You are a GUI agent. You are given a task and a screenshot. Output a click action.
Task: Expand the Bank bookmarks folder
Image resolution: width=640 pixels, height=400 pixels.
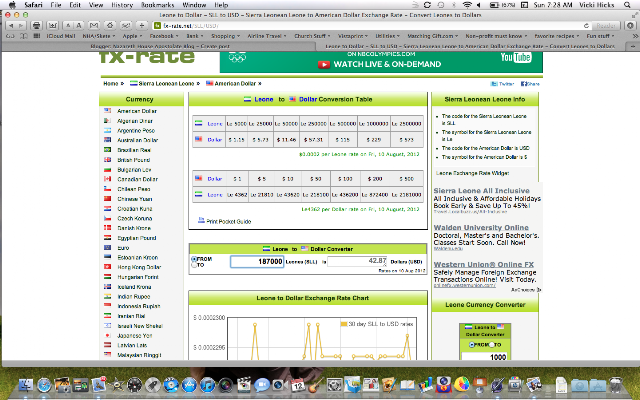195,36
